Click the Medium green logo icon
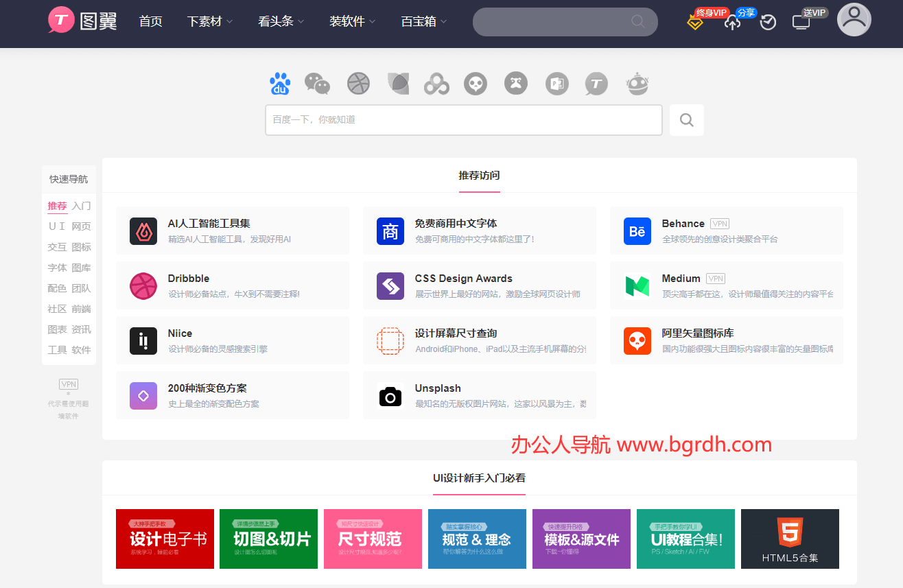The image size is (903, 588). coord(637,286)
